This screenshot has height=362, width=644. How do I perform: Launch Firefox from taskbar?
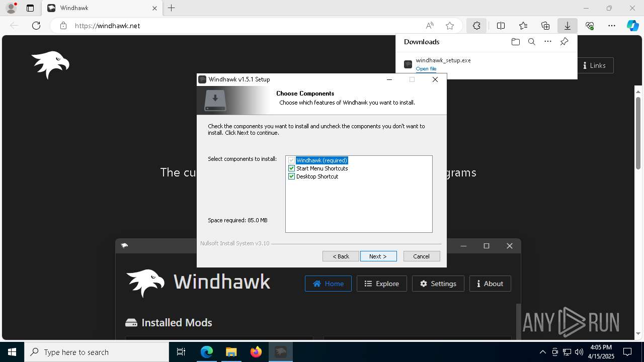pyautogui.click(x=256, y=352)
